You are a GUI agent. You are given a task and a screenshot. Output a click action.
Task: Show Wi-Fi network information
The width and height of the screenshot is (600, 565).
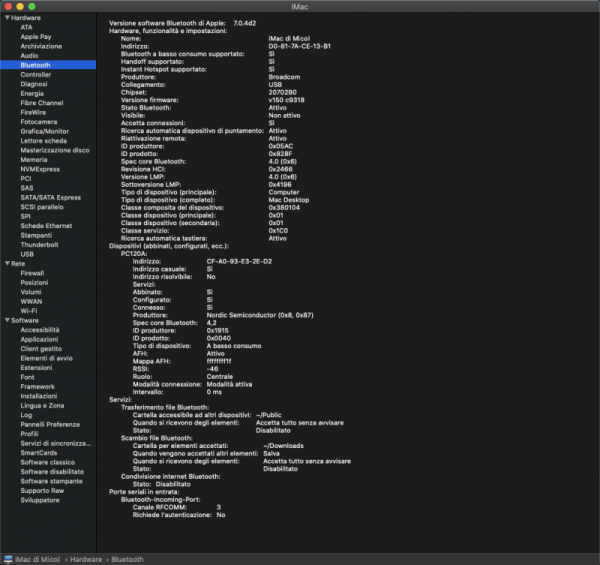(x=30, y=310)
